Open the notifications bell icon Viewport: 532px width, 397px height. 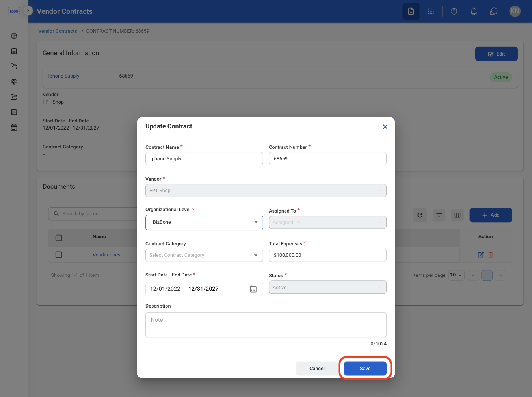pos(474,11)
